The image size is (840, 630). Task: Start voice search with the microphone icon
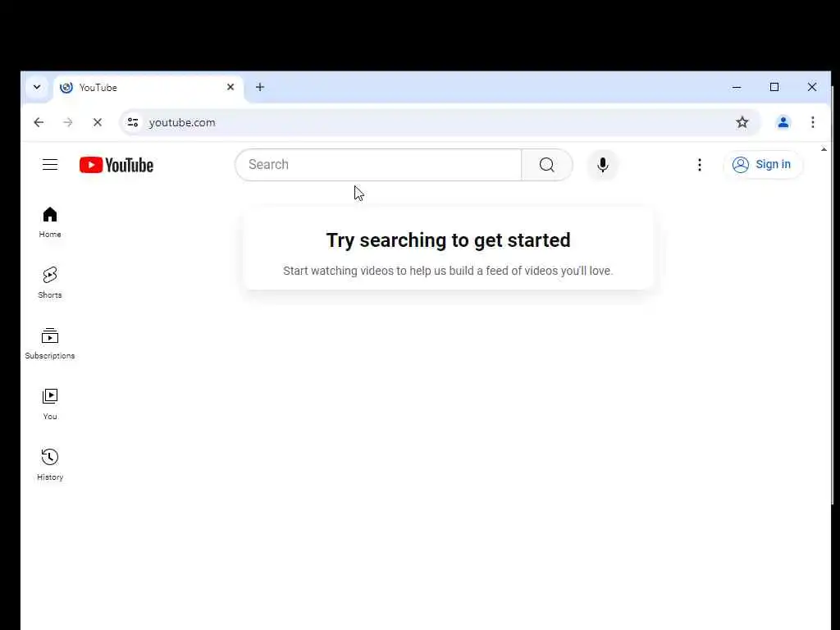coord(603,164)
